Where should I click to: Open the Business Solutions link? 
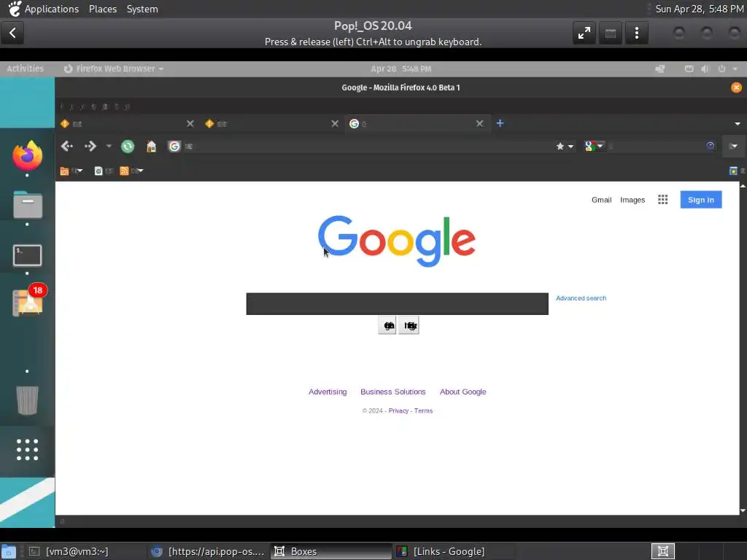point(393,392)
